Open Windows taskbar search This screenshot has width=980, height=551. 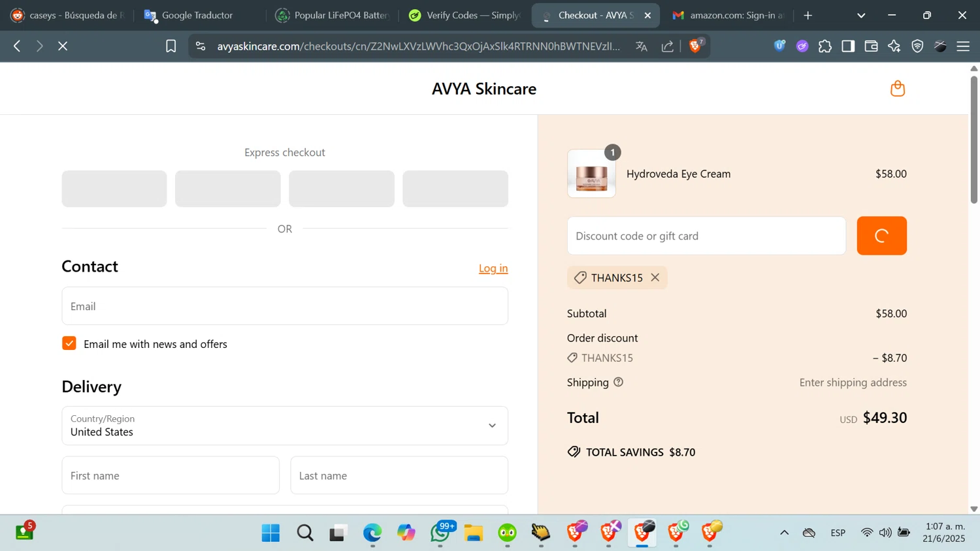(x=305, y=533)
